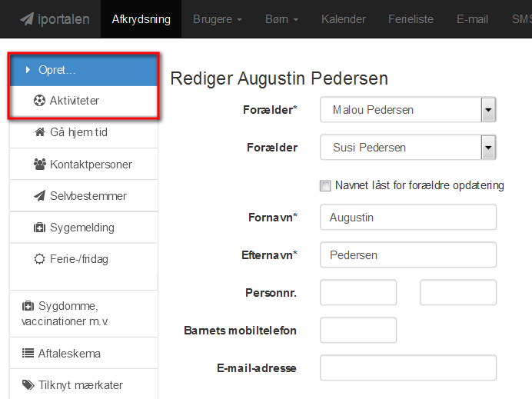Open Sygdomme, vaccinationer m.v. link

click(84, 314)
